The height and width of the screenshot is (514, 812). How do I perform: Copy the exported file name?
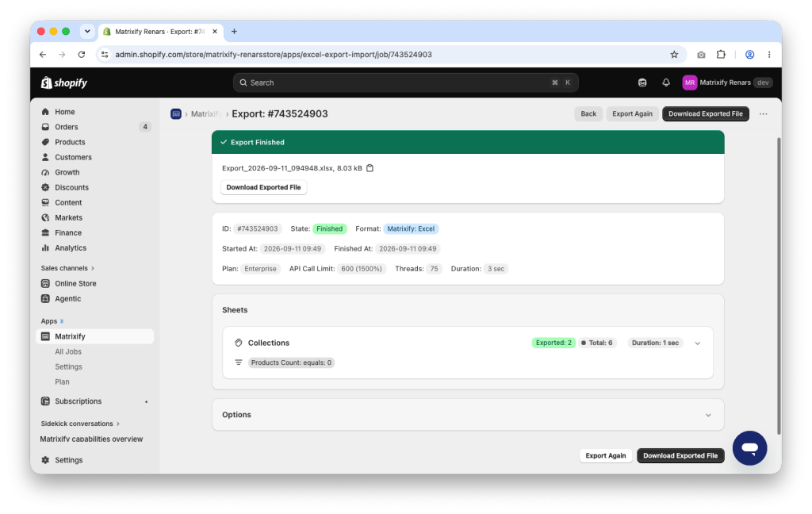point(370,168)
